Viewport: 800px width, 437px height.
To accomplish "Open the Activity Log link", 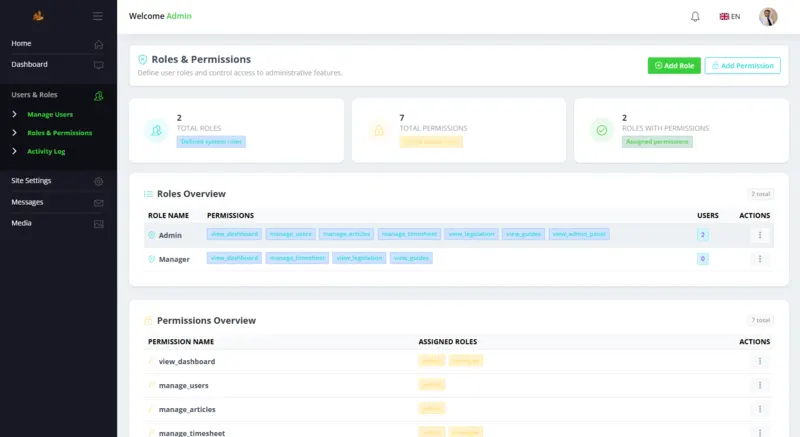I will tap(46, 151).
